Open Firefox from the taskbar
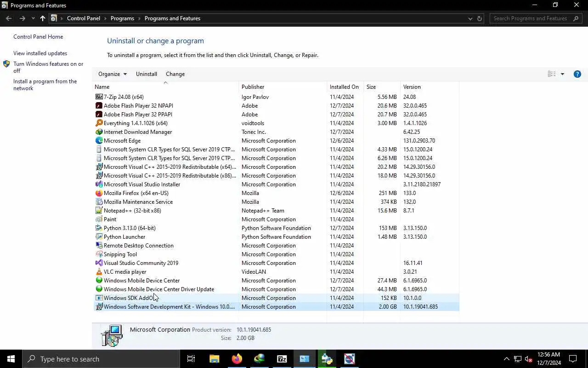This screenshot has width=588, height=368. [x=237, y=359]
